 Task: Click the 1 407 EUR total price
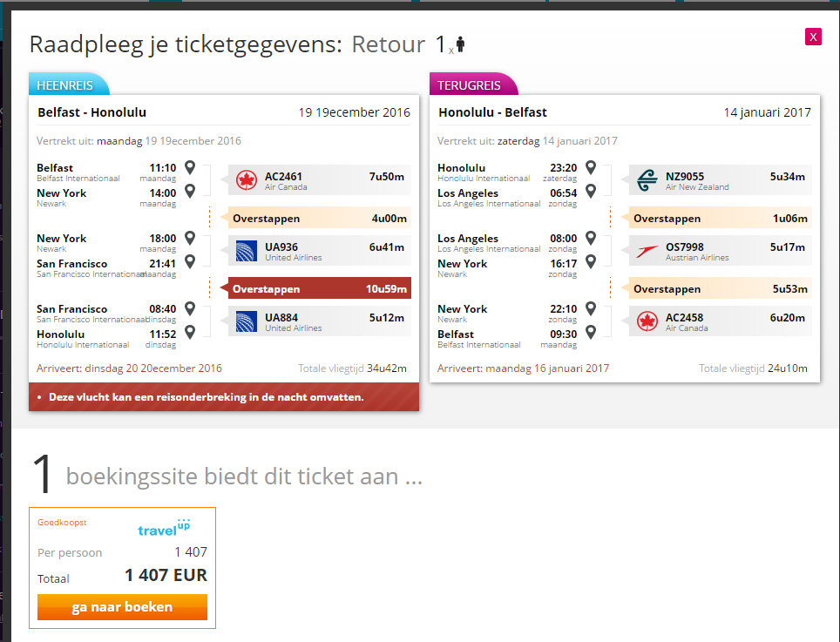coord(166,575)
